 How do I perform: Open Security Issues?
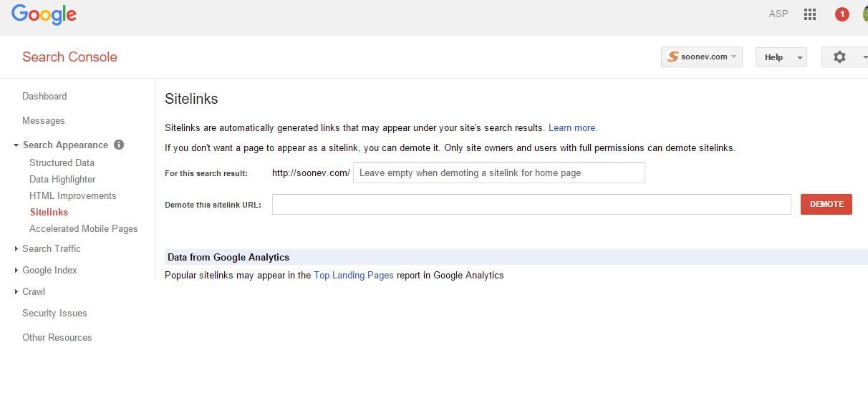point(54,313)
